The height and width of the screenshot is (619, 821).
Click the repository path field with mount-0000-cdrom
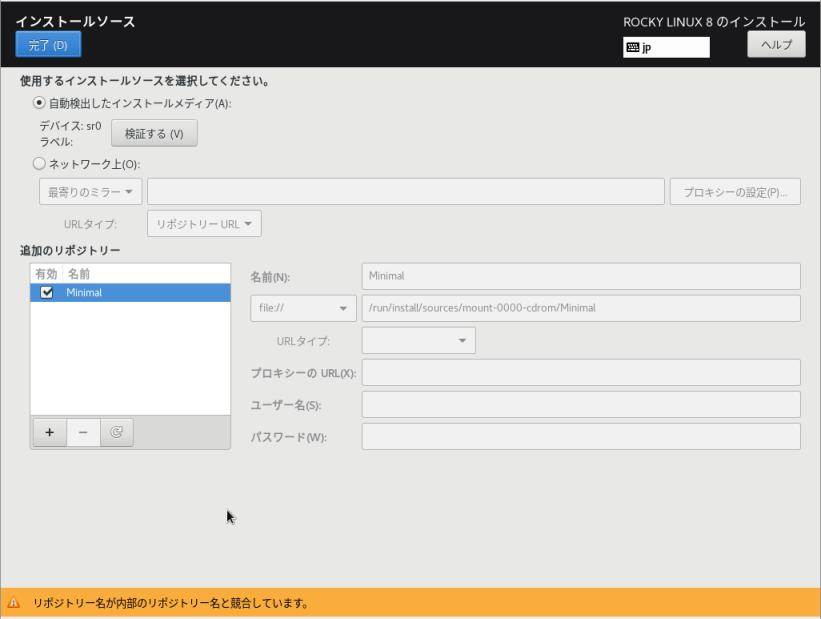pyautogui.click(x=581, y=308)
